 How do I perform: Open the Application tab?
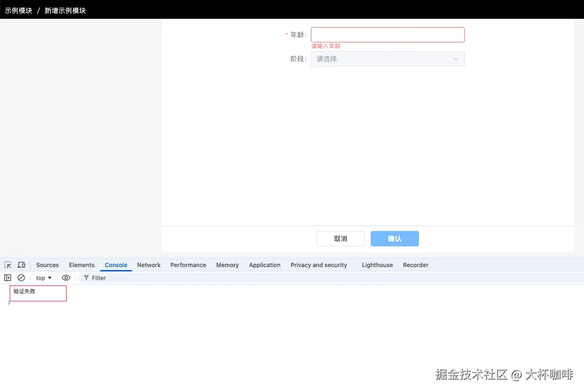(264, 265)
